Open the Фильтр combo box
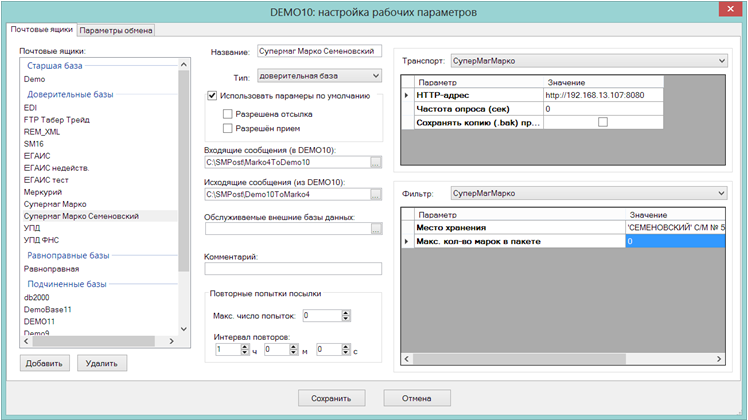 (589, 193)
